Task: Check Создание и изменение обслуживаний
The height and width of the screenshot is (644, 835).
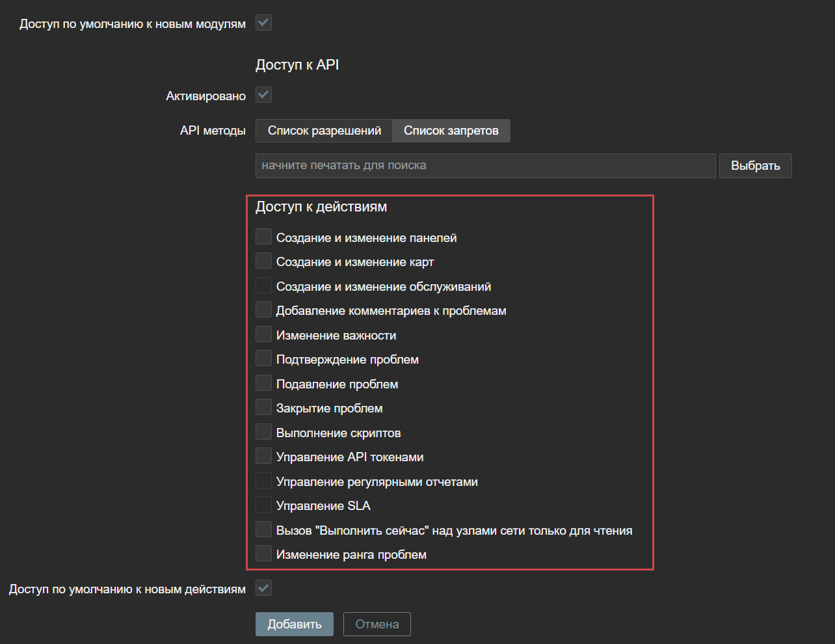Action: pyautogui.click(x=263, y=285)
